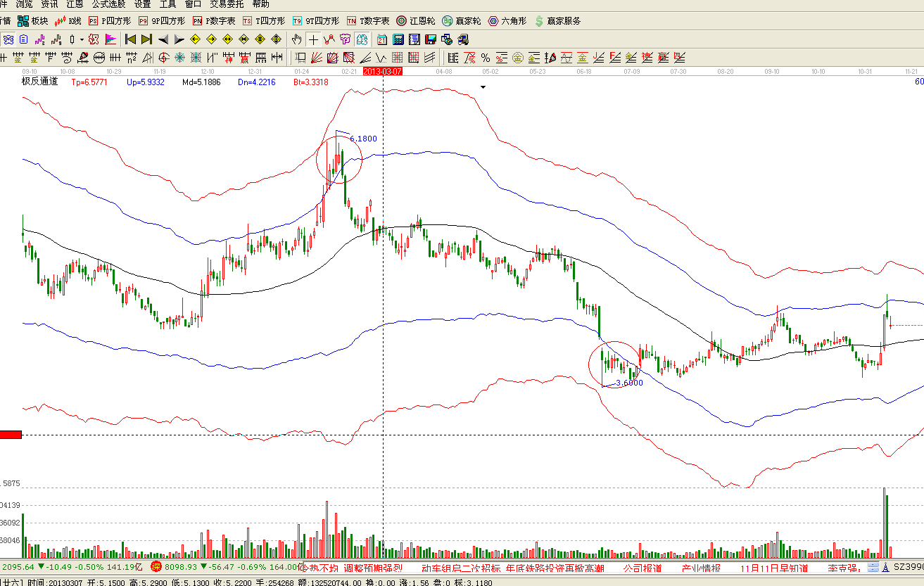Image resolution: width=924 pixels, height=586 pixels.
Task: Click the red marker on left axis
Action: [11, 435]
